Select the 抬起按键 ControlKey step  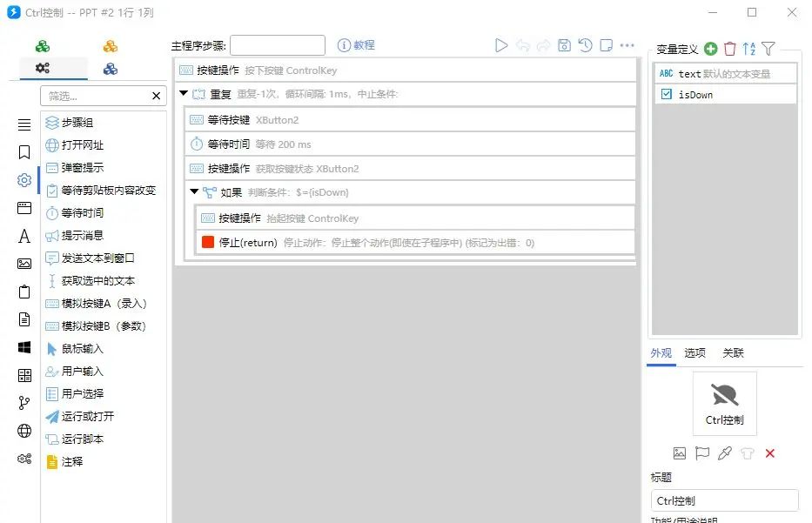point(416,218)
